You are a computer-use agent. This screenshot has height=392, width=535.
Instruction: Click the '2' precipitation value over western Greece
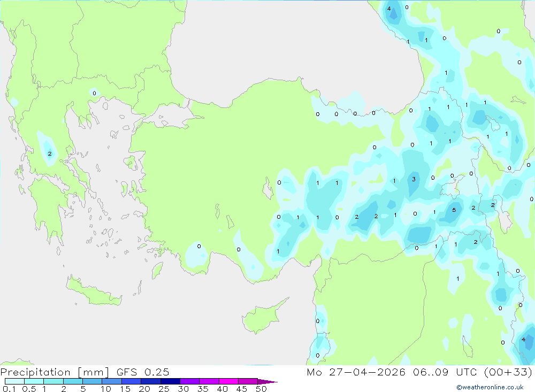tap(50, 154)
